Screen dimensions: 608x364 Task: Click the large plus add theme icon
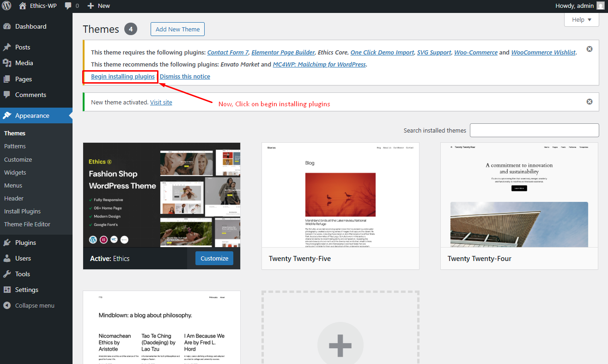[x=340, y=345]
